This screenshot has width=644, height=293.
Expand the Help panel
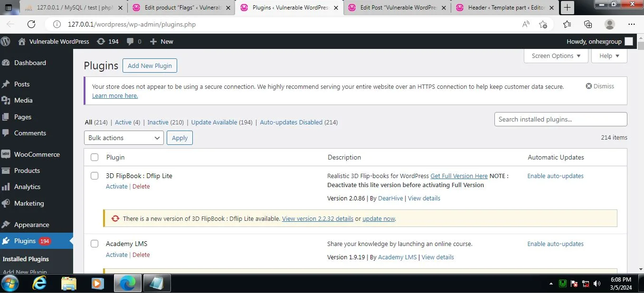(x=609, y=56)
